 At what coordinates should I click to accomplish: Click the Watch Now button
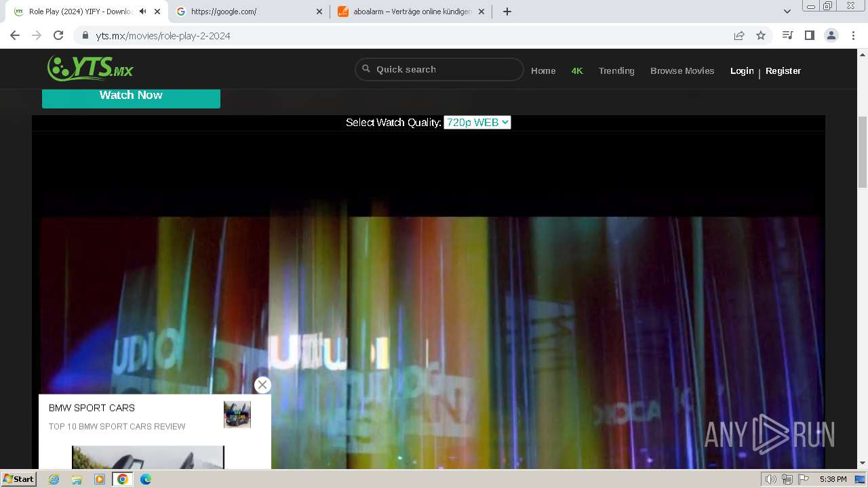(131, 95)
